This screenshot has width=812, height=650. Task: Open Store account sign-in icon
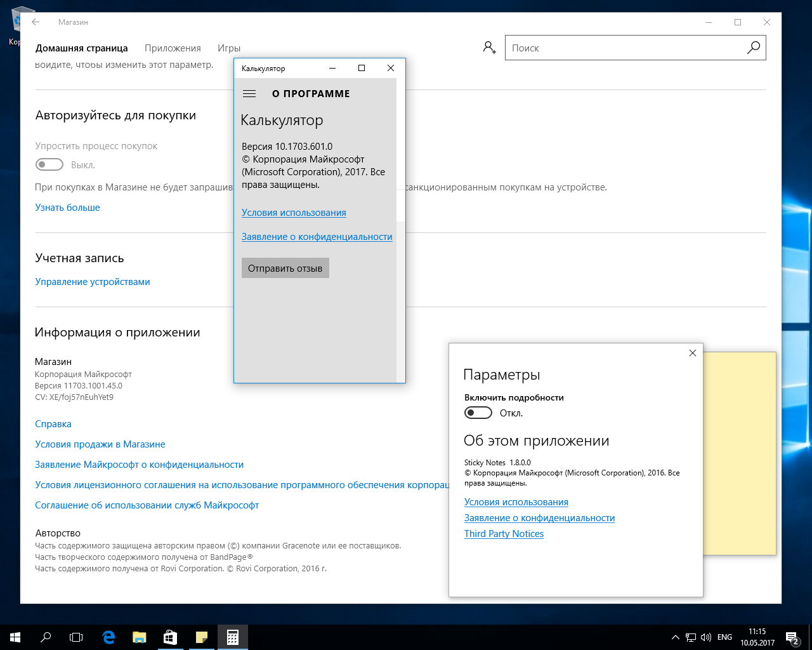coord(489,48)
